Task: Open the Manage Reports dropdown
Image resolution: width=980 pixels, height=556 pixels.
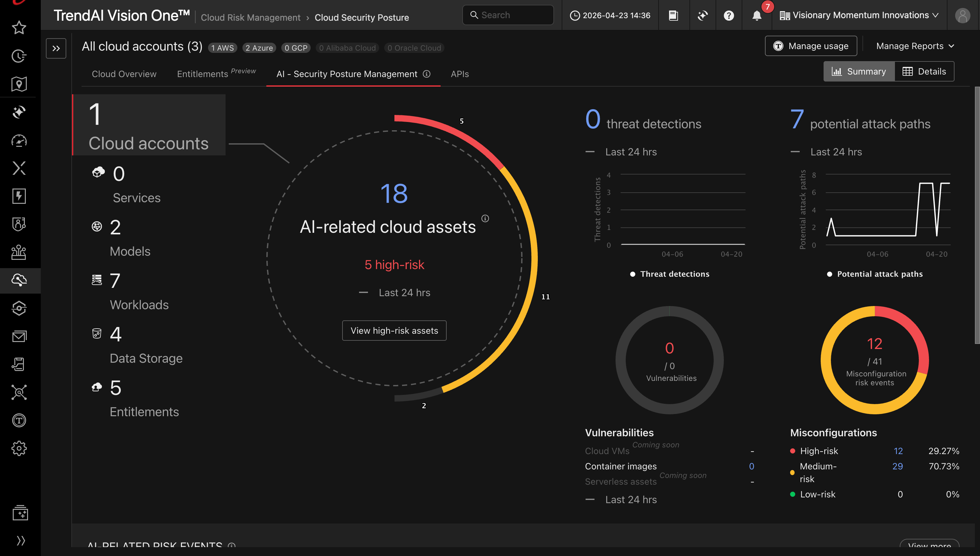Action: pyautogui.click(x=915, y=46)
